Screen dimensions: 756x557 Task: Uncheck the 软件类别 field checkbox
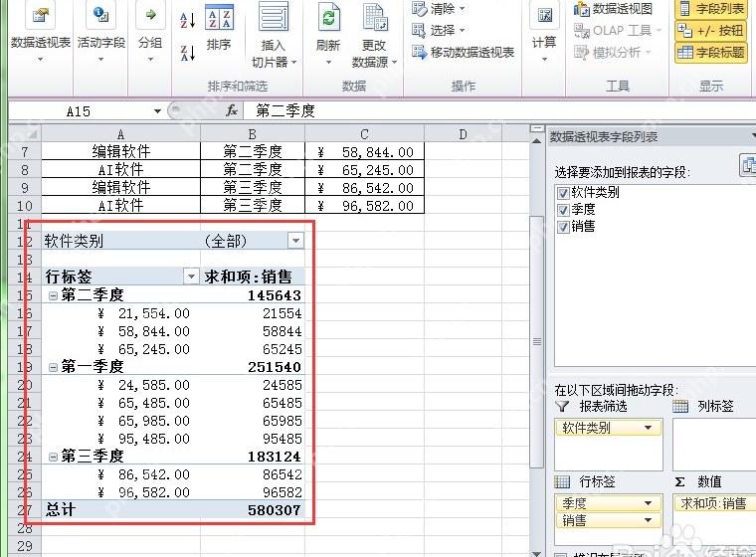(x=563, y=193)
